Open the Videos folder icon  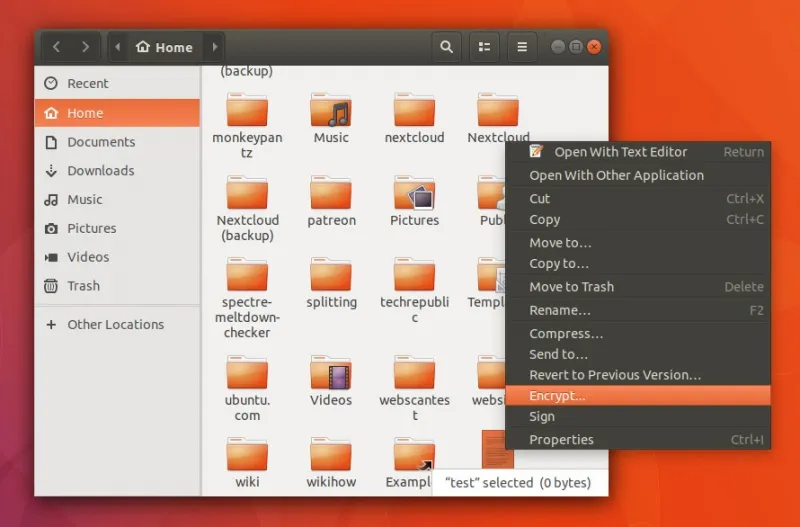point(331,373)
